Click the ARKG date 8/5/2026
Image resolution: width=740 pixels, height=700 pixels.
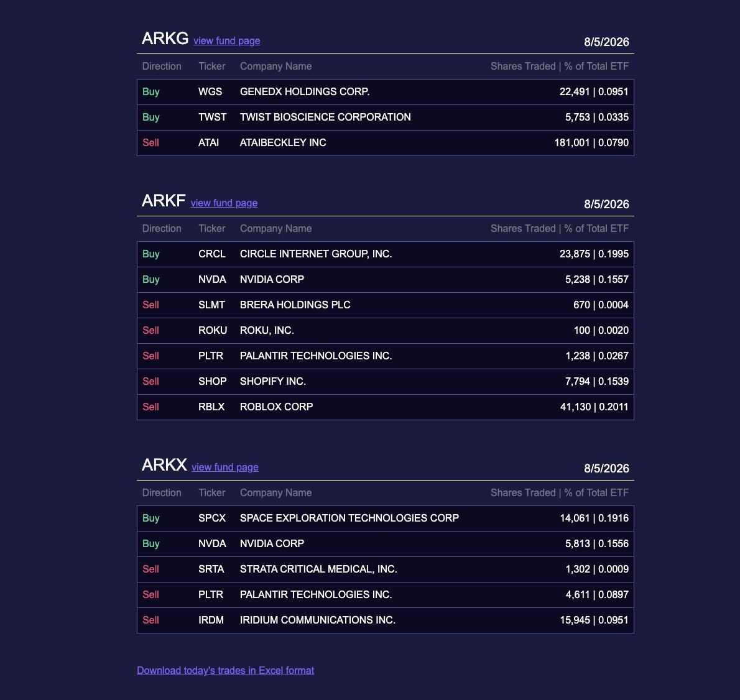[606, 42]
